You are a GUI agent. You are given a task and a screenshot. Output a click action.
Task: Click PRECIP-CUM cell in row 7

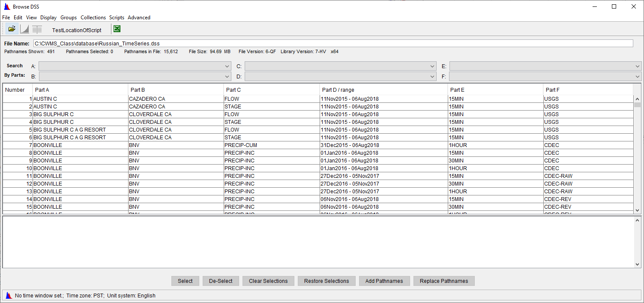[271, 145]
